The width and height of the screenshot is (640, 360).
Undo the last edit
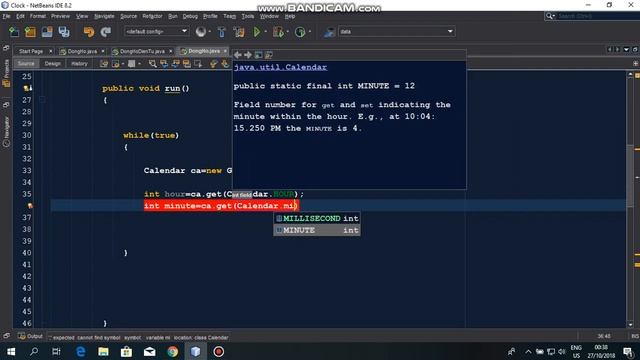(x=89, y=32)
